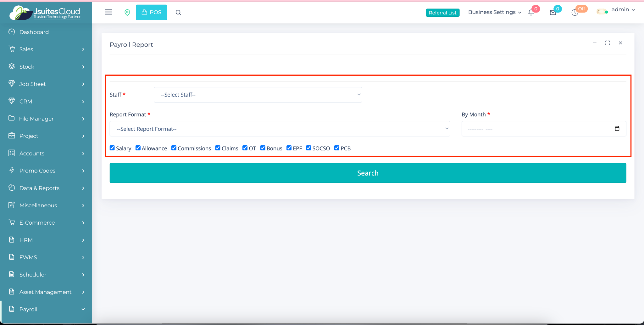644x325 pixels.
Task: Toggle the Commissions checkbox
Action: pyautogui.click(x=174, y=148)
